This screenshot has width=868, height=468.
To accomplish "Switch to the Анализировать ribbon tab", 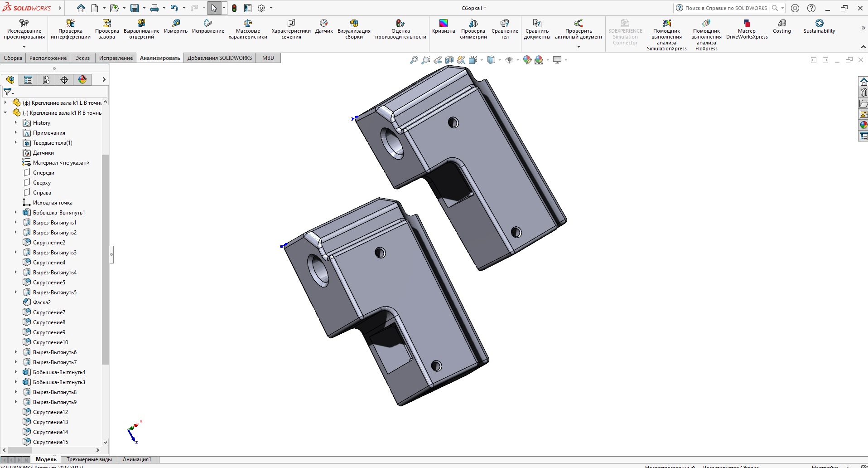I will pyautogui.click(x=159, y=58).
